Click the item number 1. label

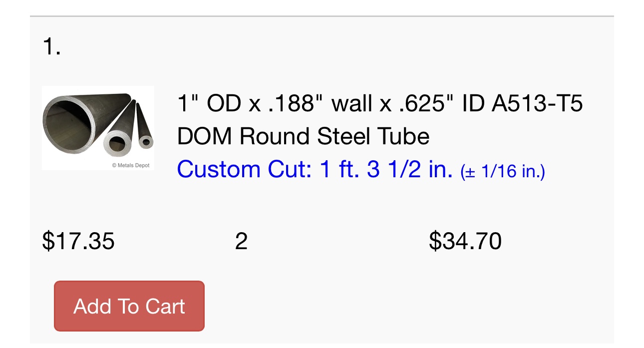[x=52, y=47]
